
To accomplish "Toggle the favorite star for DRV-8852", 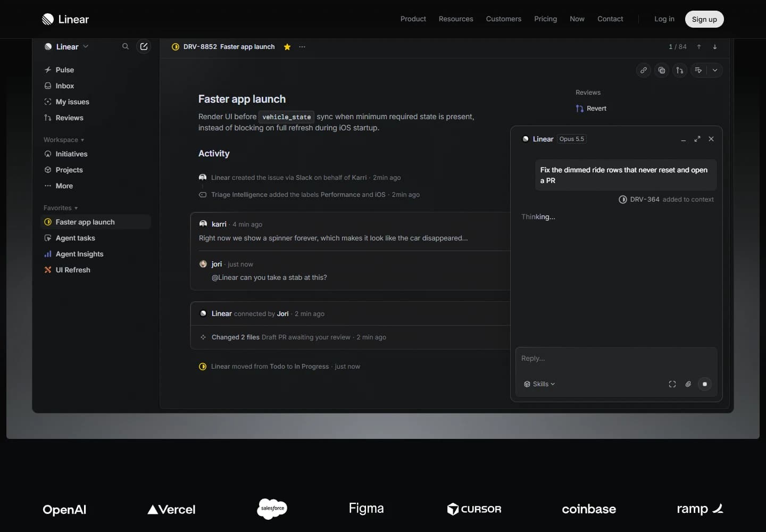I will pos(287,47).
